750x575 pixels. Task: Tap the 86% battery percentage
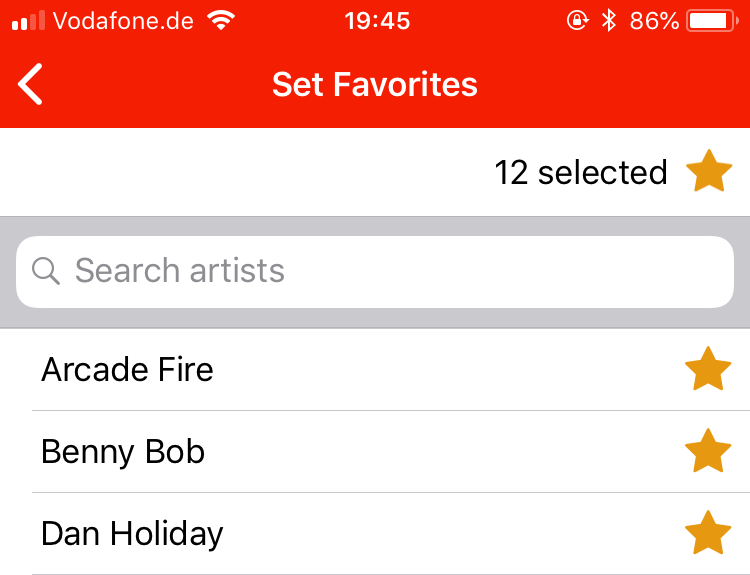[654, 21]
